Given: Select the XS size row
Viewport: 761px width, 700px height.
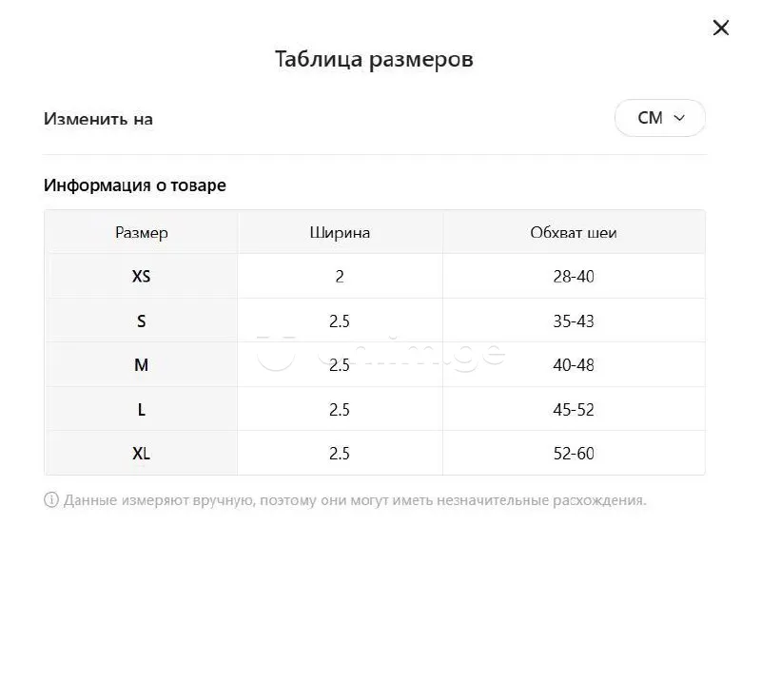Looking at the screenshot, I should coord(141,277).
